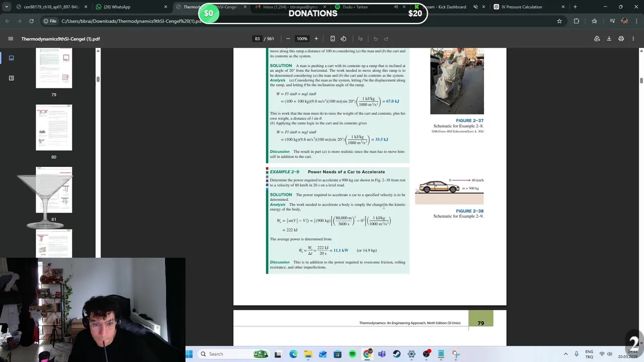Zoom out the PDF with minus button
This screenshot has height=362, width=644.
(x=288, y=39)
